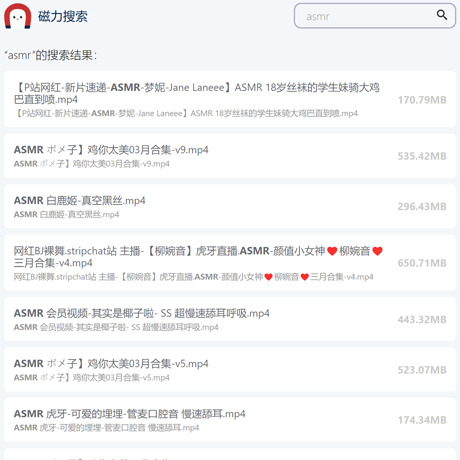Click the gray v9.mp4 filename subtitle
The image size is (460, 460).
point(92,164)
